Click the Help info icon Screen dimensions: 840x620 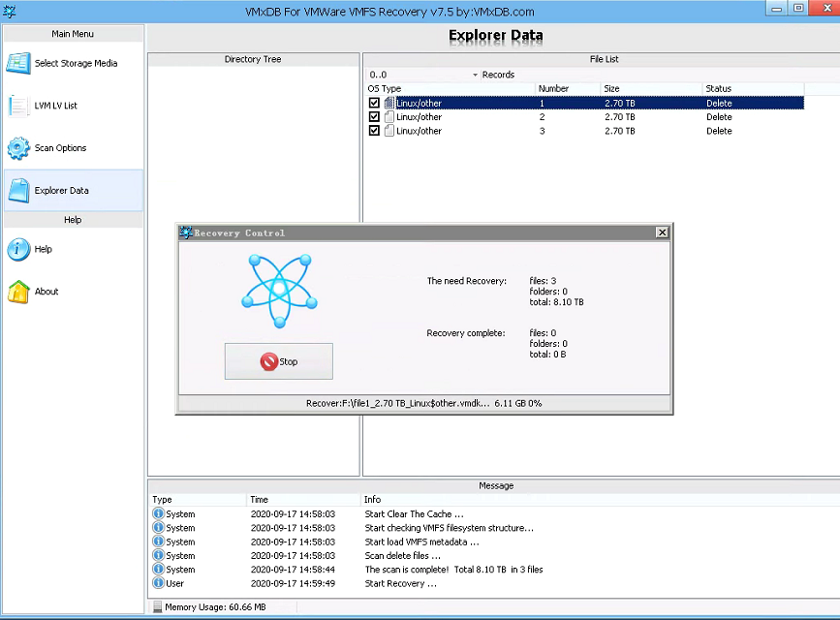coord(18,249)
